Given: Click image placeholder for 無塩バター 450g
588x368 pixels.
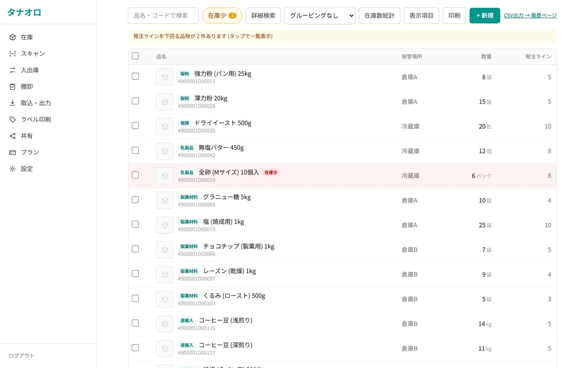Looking at the screenshot, I should (x=165, y=151).
